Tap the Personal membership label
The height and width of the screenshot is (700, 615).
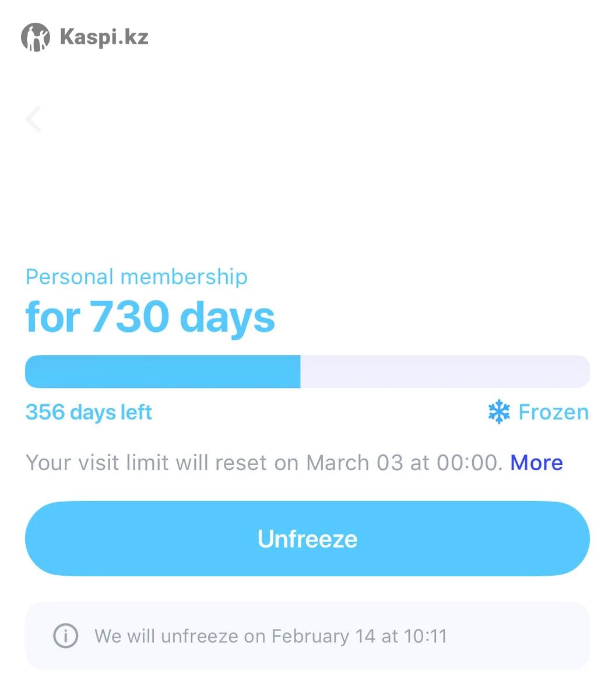pyautogui.click(x=136, y=276)
